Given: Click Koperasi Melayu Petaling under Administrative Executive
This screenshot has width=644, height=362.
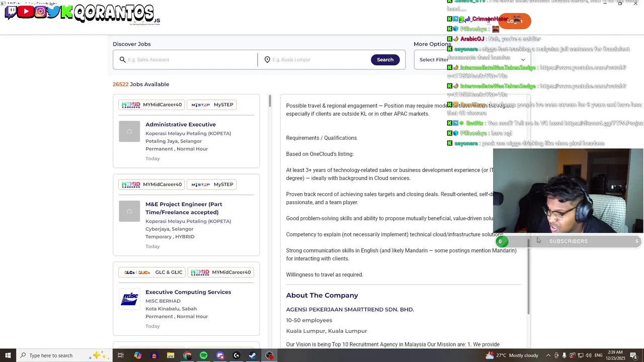Looking at the screenshot, I should click(x=188, y=133).
